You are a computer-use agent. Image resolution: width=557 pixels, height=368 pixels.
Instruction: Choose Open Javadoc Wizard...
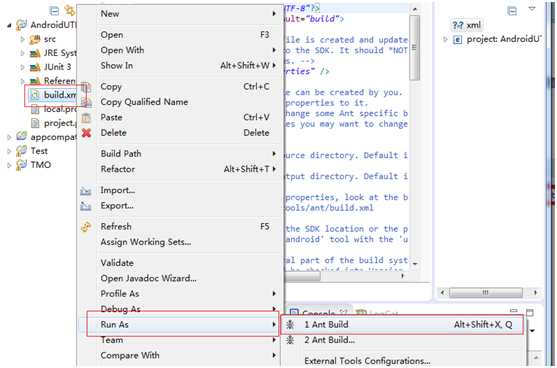coord(181,278)
